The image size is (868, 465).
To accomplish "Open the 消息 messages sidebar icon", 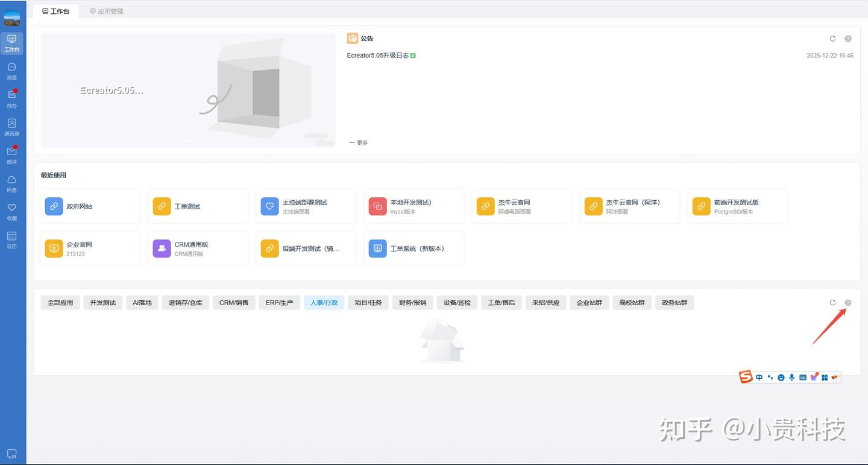I will pos(11,71).
